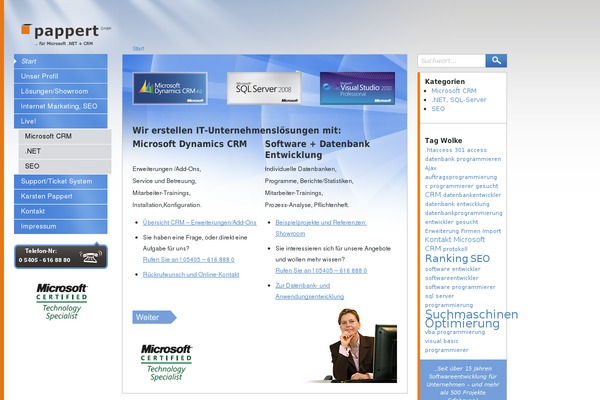The image size is (600, 400).
Task: Click the telephone number badge icon
Action: pyautogui.click(x=61, y=256)
